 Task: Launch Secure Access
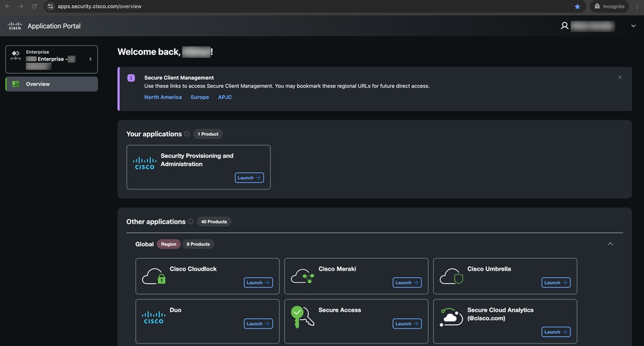point(407,323)
